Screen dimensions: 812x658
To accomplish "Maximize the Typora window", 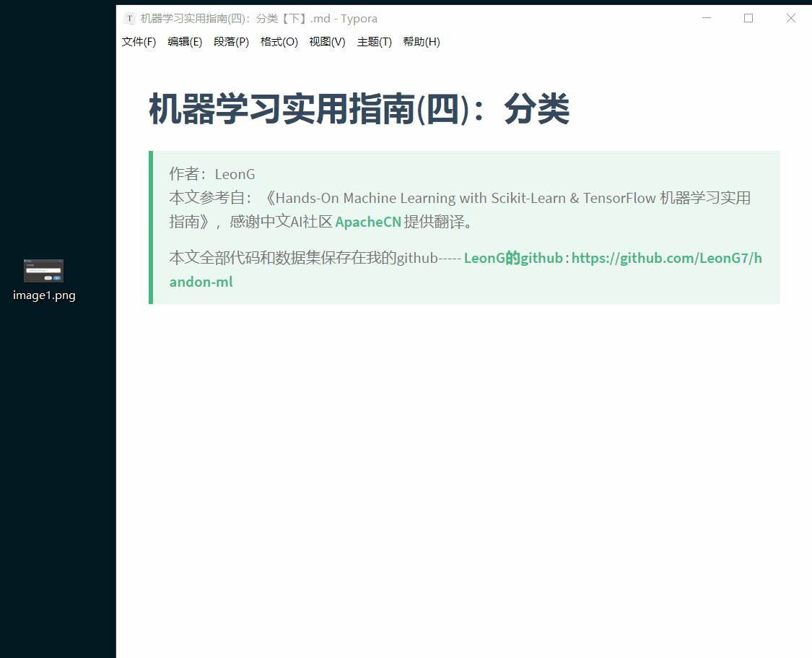I will tap(748, 19).
